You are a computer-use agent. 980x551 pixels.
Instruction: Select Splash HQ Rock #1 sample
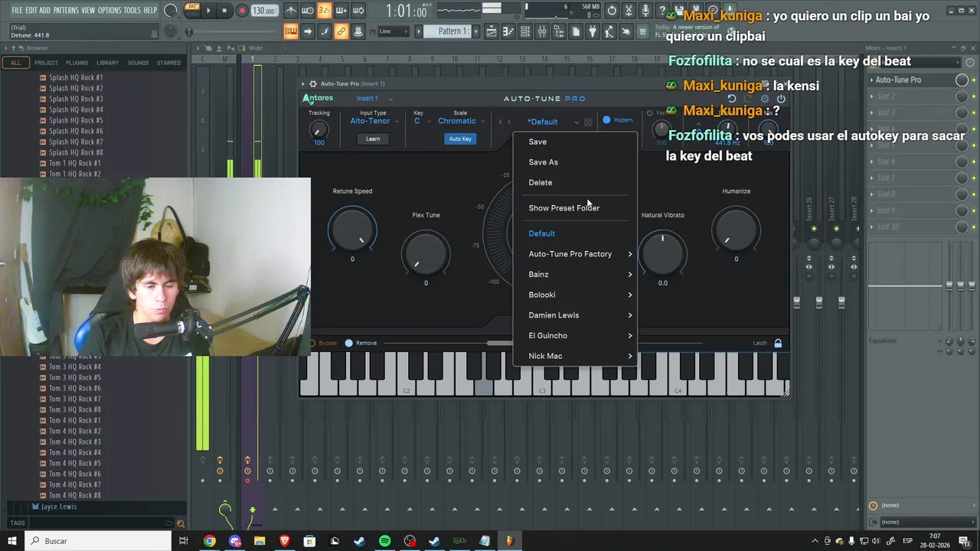pyautogui.click(x=75, y=77)
